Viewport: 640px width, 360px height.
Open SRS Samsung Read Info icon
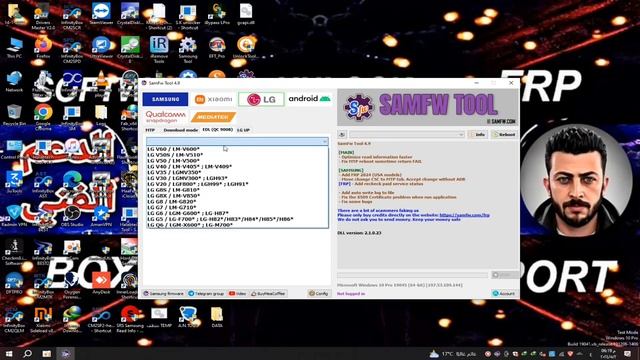(130, 320)
